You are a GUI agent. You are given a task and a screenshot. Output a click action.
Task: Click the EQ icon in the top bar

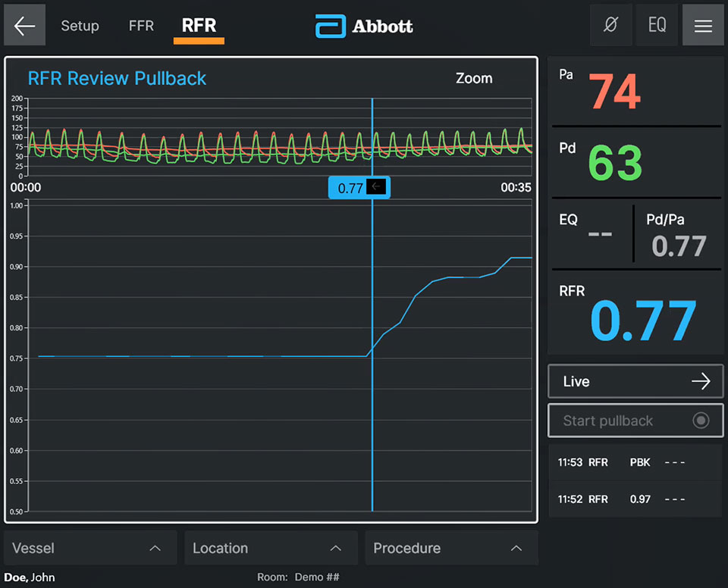click(657, 24)
